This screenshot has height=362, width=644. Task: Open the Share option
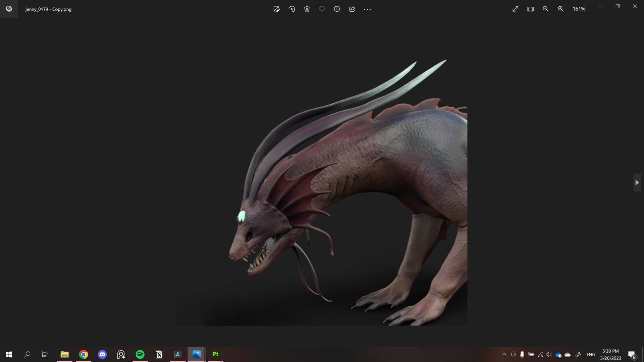(x=352, y=9)
